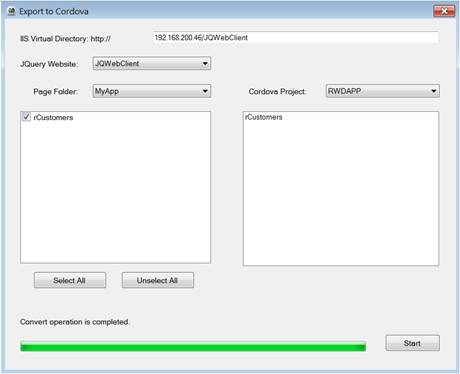460x374 pixels.
Task: Click the Start button
Action: [413, 343]
